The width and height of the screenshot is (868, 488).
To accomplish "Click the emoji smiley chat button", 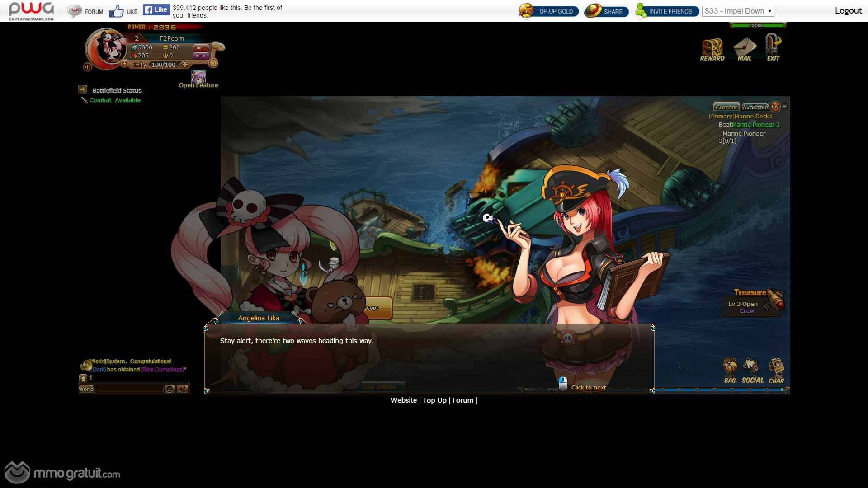I will [170, 389].
